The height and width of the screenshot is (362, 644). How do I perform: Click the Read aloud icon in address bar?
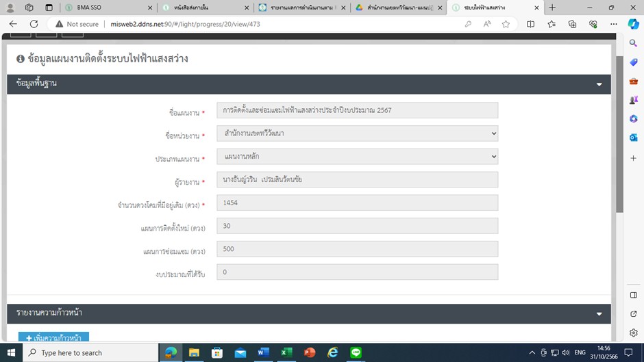tap(486, 24)
